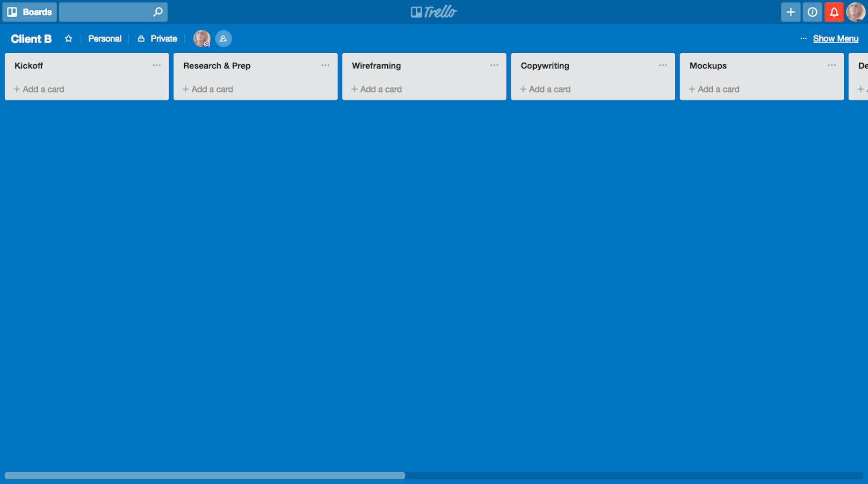
Task: Click the Kickoff list title
Action: tap(29, 66)
